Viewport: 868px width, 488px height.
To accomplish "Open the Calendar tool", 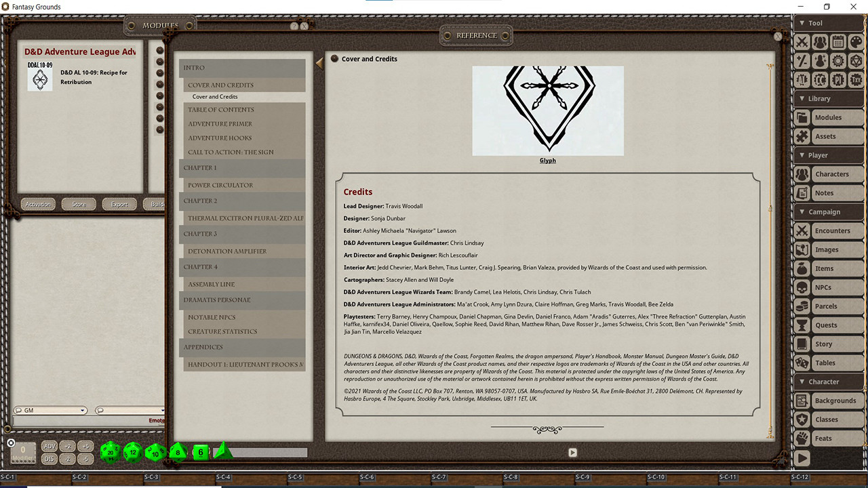I will pyautogui.click(x=838, y=41).
